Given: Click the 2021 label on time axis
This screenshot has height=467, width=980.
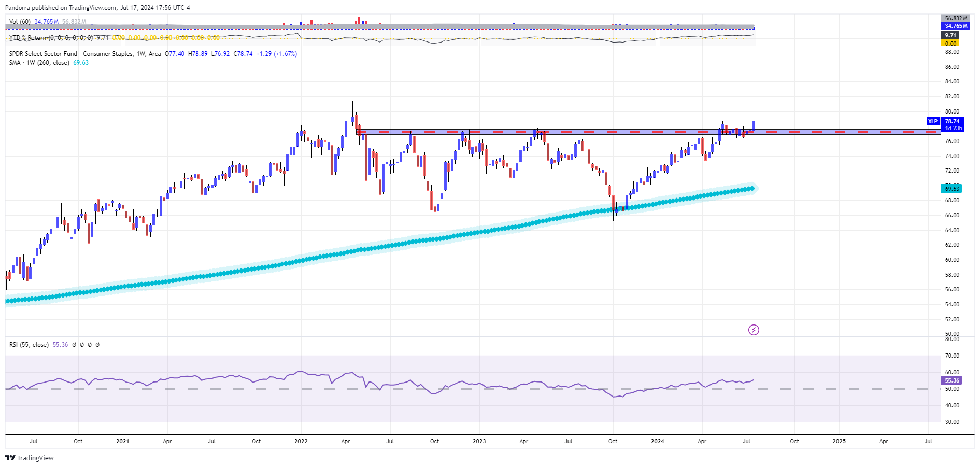Looking at the screenshot, I should click(123, 442).
